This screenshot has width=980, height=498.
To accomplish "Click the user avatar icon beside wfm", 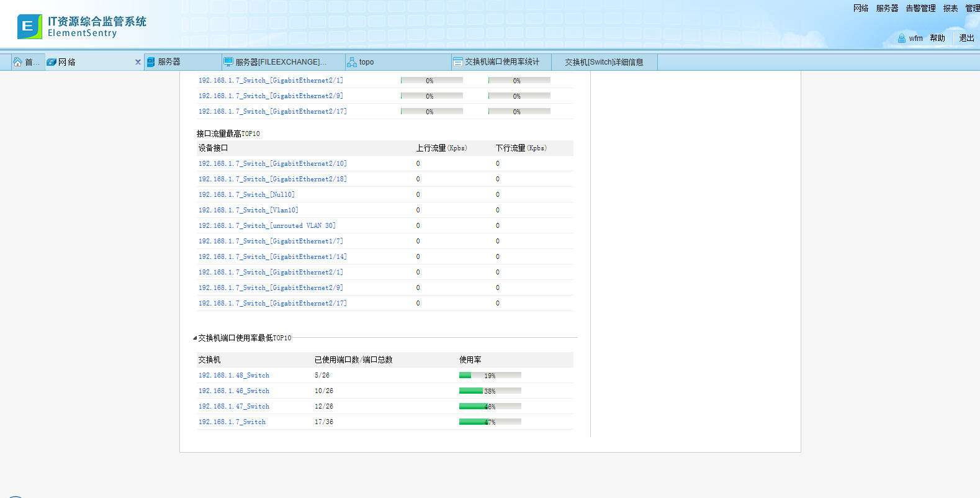I will tap(901, 38).
